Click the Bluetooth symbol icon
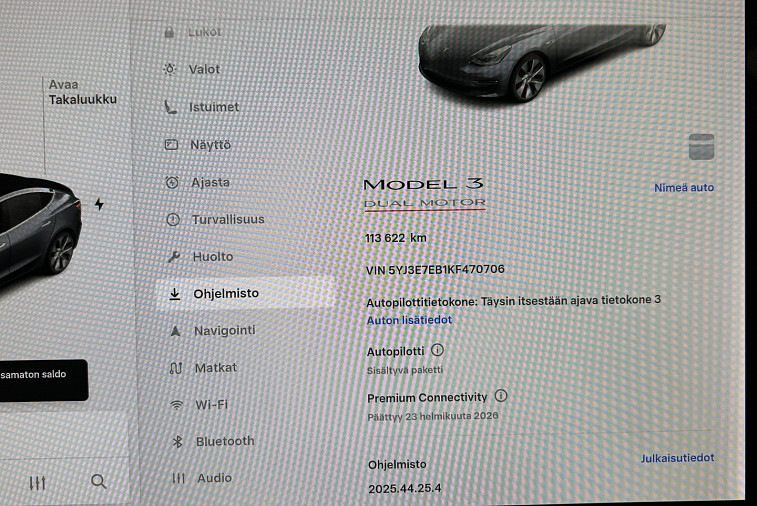The width and height of the screenshot is (757, 506). 177,441
